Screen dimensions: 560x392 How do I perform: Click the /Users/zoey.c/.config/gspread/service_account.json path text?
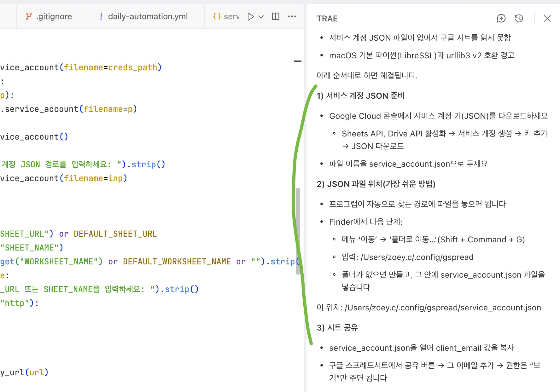443,308
